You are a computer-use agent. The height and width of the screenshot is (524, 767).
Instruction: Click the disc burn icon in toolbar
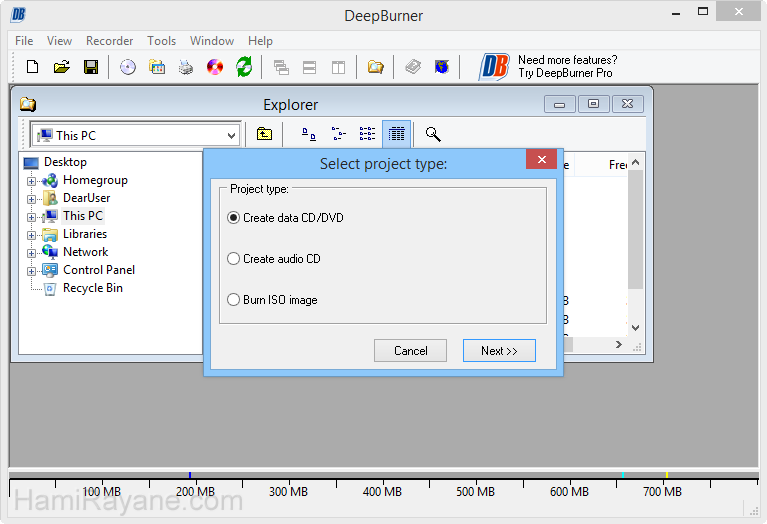click(128, 67)
